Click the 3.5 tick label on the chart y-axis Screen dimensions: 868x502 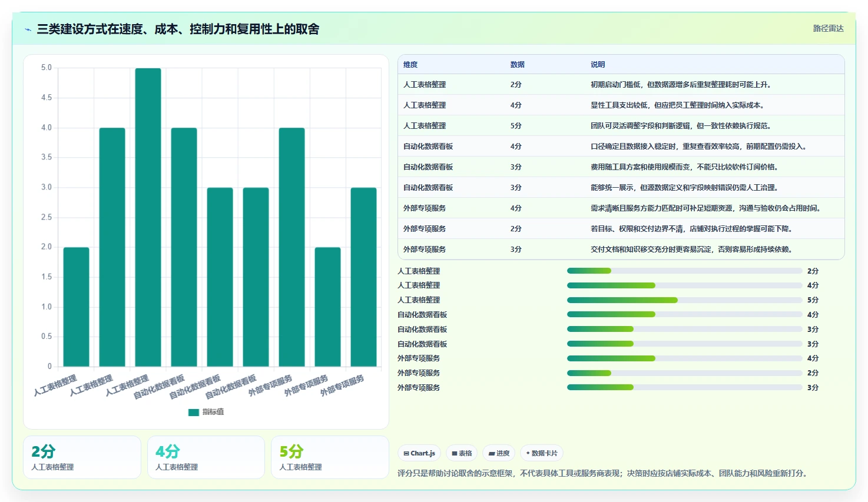coord(47,157)
